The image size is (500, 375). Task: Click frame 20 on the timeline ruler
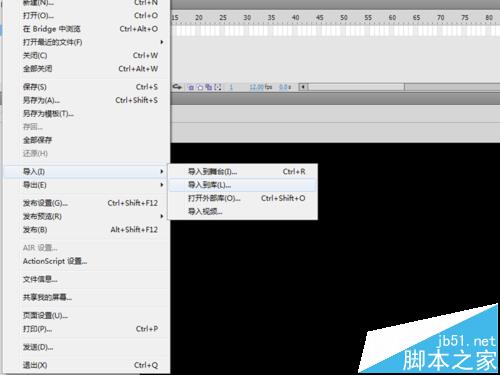coord(199,17)
